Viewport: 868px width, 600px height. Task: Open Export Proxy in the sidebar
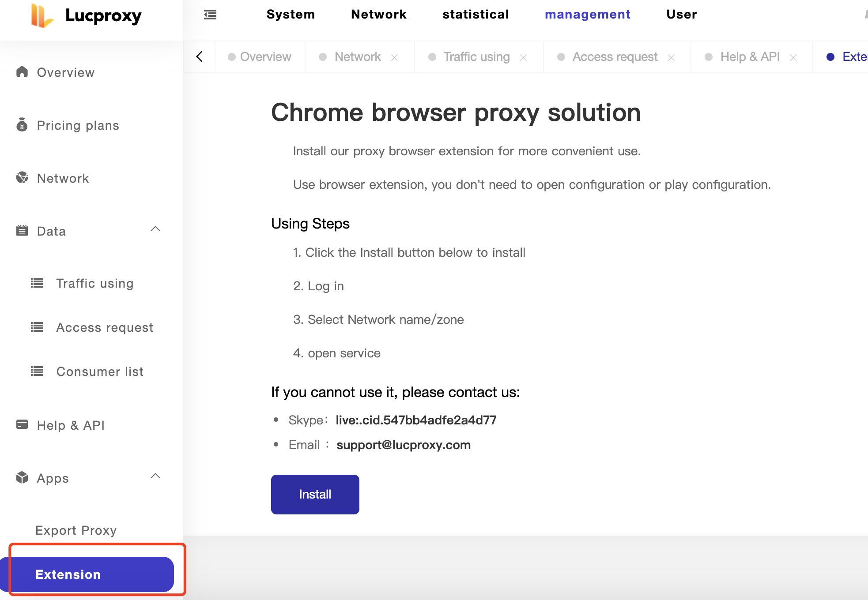(x=76, y=530)
